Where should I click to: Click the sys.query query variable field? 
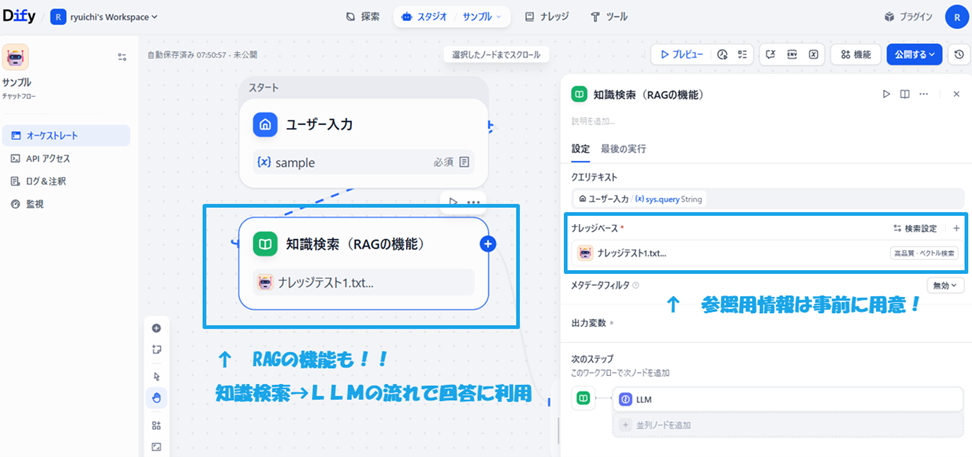767,200
